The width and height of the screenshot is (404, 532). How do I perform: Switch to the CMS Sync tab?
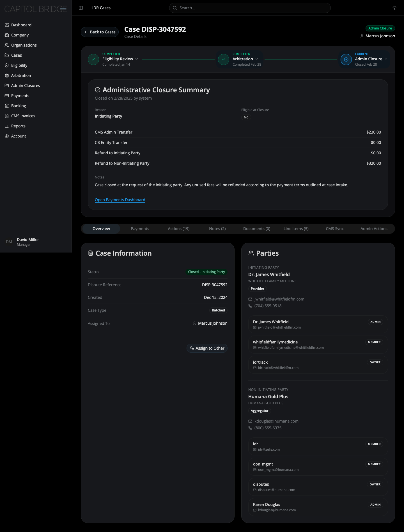point(334,229)
